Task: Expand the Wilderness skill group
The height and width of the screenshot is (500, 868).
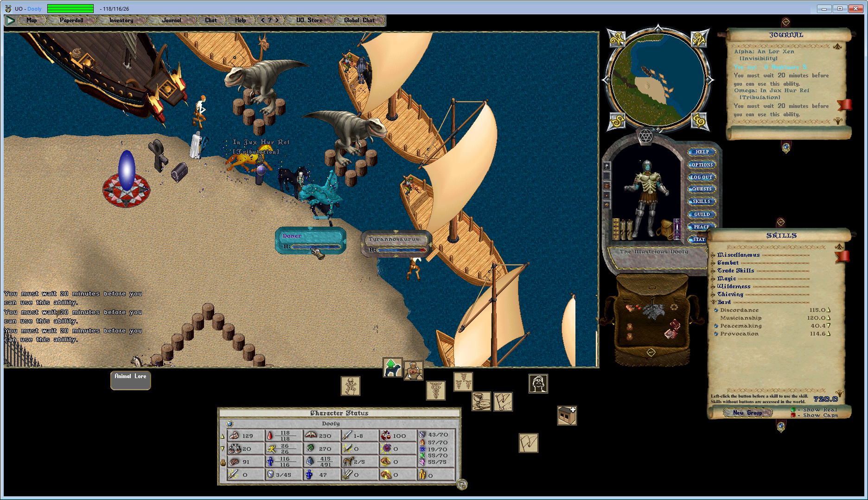Action: coord(714,286)
